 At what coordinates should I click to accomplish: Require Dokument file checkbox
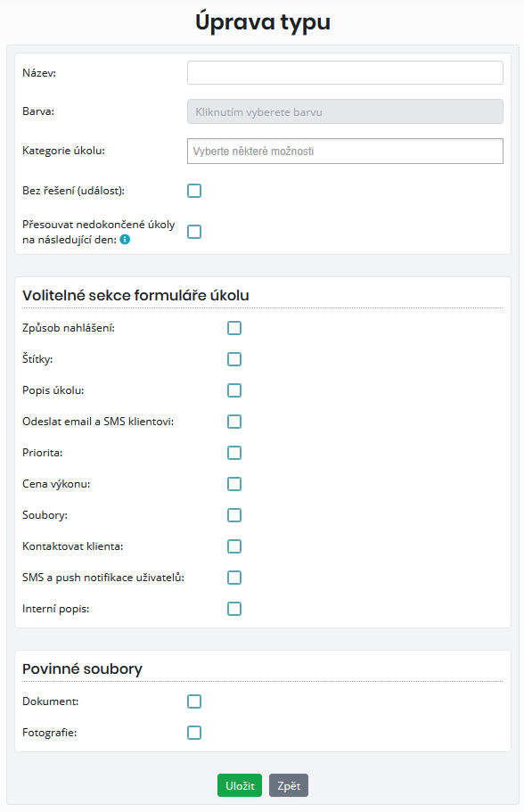point(194,701)
